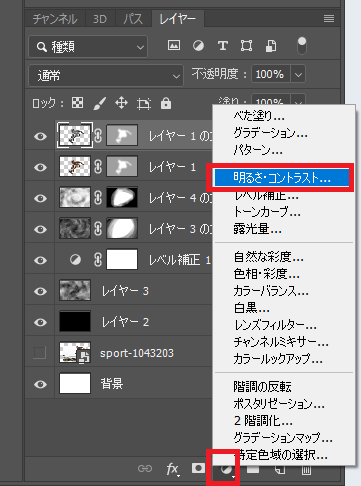Toggle mask link on レイヤー 3 copy row
The image size is (361, 486).
98,229
